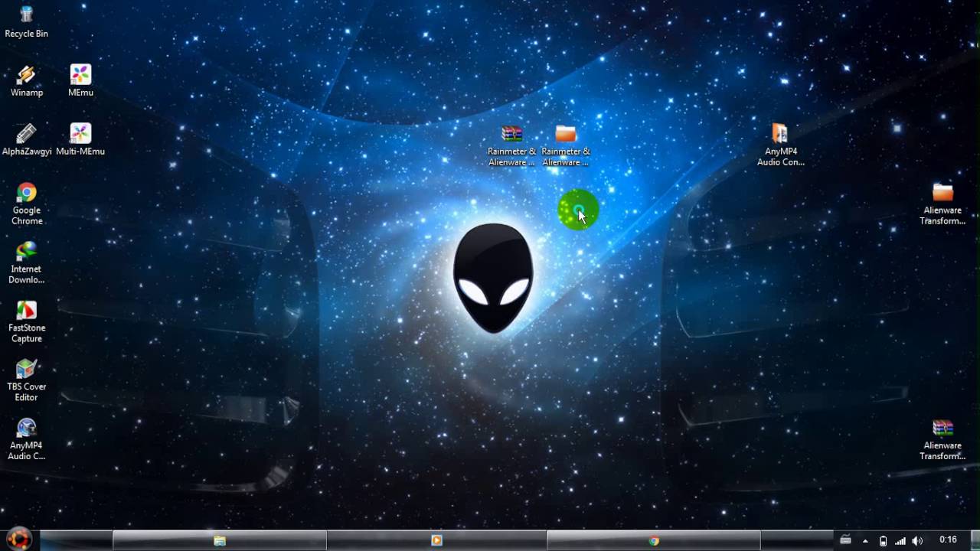Open File Explorer from the taskbar

click(x=220, y=540)
